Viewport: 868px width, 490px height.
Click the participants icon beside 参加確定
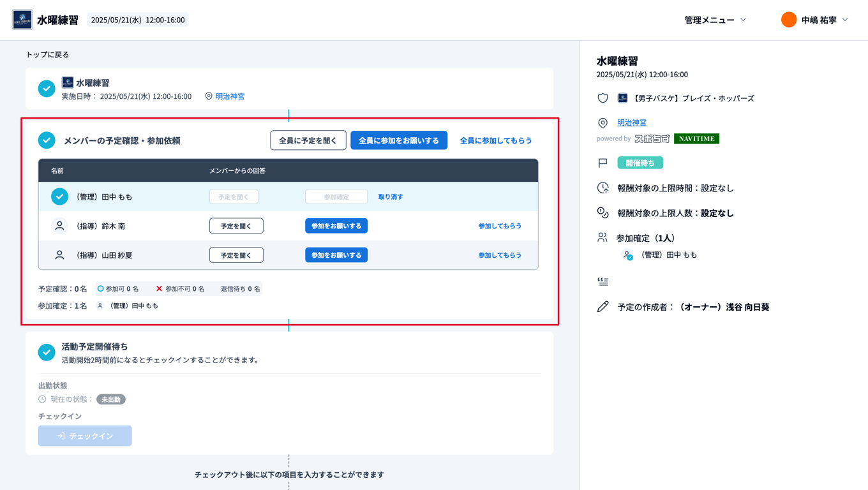(x=602, y=238)
